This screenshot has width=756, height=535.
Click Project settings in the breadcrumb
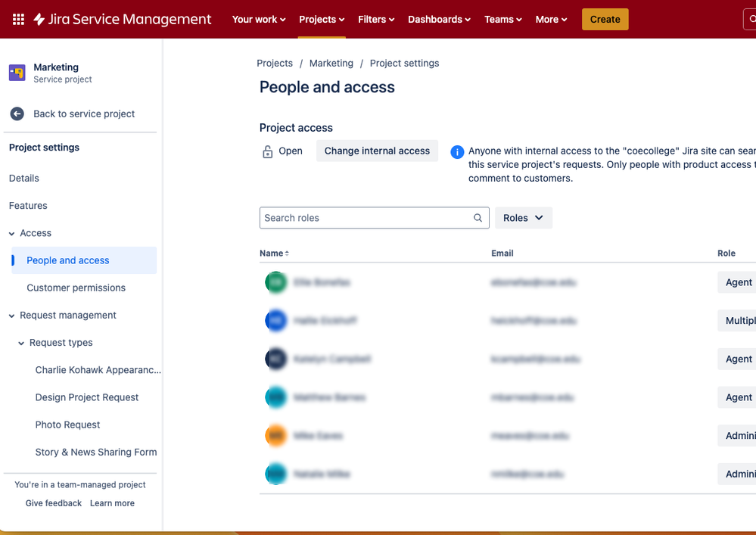pyautogui.click(x=405, y=63)
